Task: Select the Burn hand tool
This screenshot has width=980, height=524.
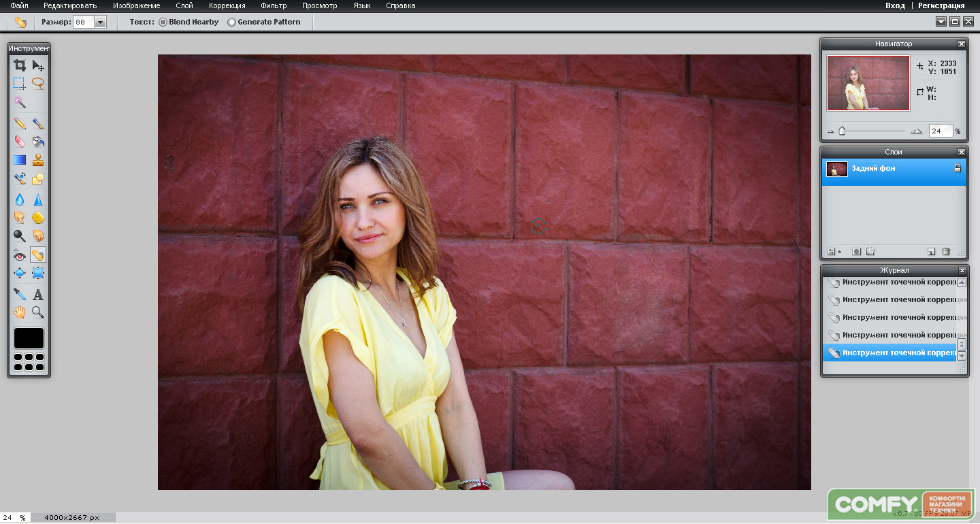Action: coord(38,236)
